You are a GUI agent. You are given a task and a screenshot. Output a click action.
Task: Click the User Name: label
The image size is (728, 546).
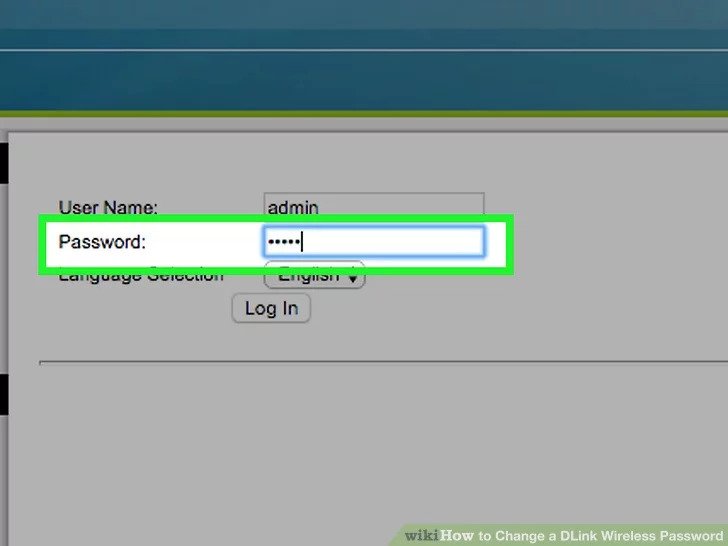pyautogui.click(x=108, y=207)
